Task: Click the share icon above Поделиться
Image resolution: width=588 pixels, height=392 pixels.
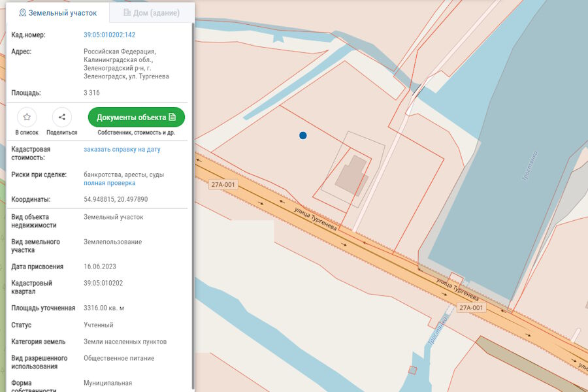Action: (62, 117)
